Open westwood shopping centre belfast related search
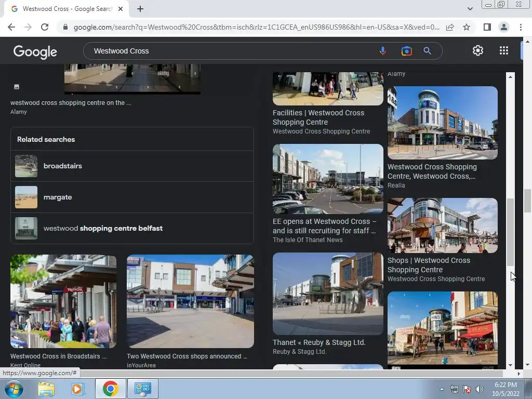532x399 pixels. point(132,229)
